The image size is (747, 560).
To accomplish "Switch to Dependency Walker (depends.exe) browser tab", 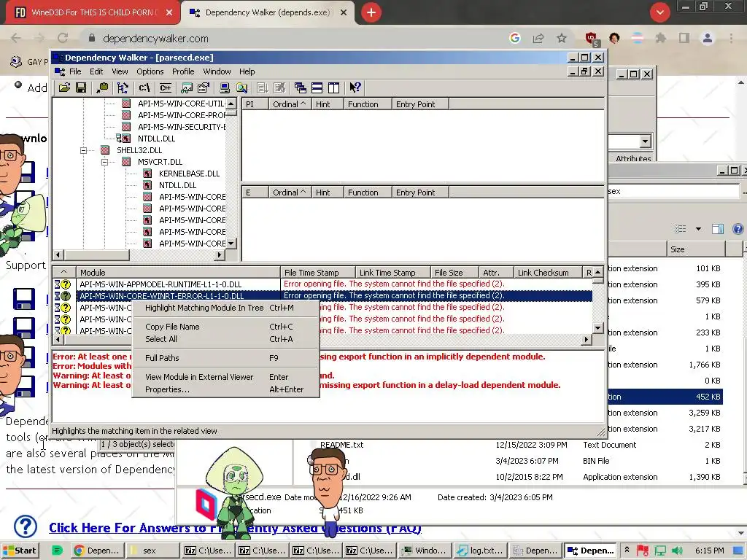I will tap(268, 12).
